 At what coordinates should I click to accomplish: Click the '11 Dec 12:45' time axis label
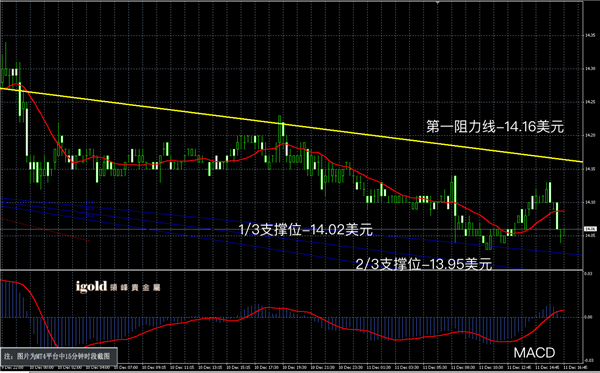tap(519, 367)
